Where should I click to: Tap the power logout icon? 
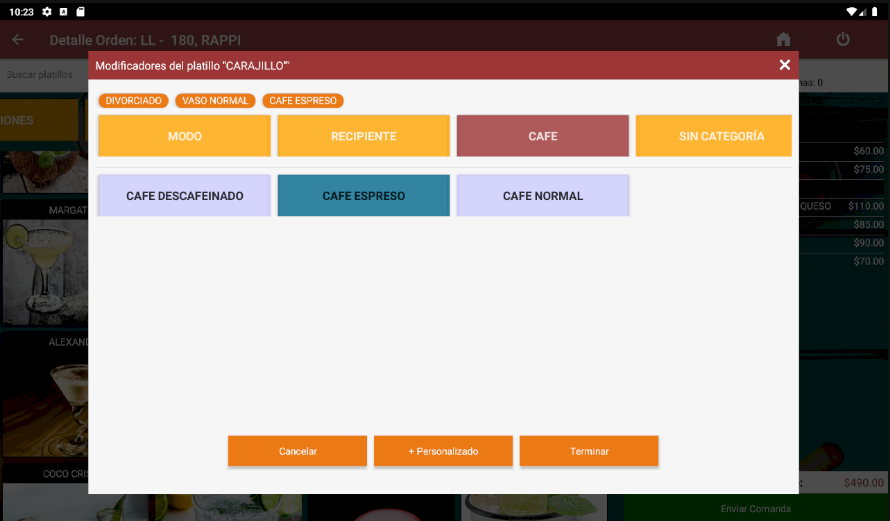coord(843,39)
